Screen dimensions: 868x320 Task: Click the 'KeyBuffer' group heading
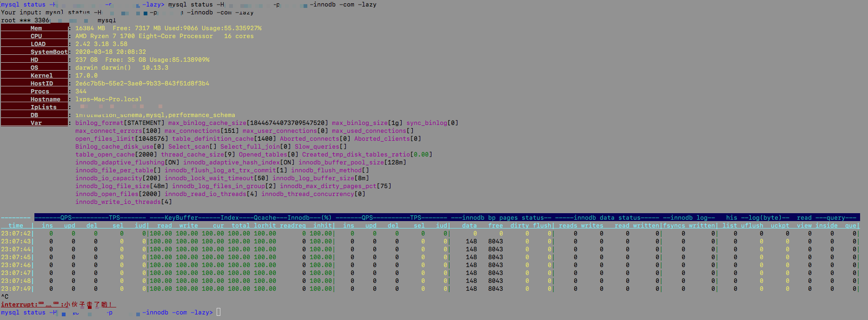click(x=181, y=218)
